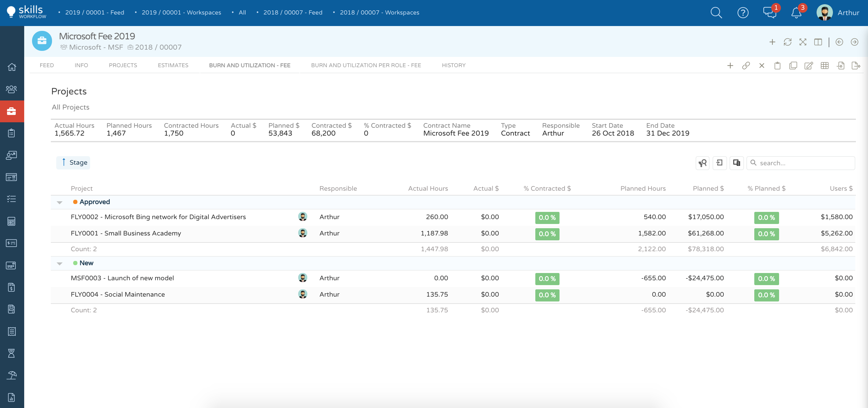Image resolution: width=868 pixels, height=408 pixels.
Task: Copy the link to this view
Action: tap(746, 65)
